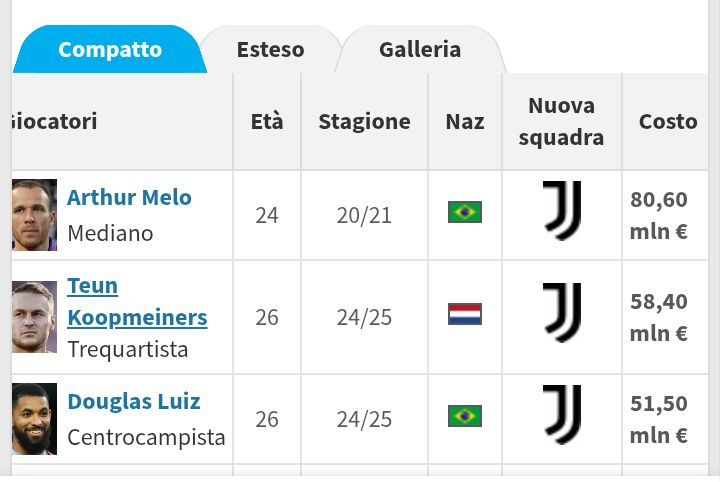Sort by Stagione column header

[364, 122]
